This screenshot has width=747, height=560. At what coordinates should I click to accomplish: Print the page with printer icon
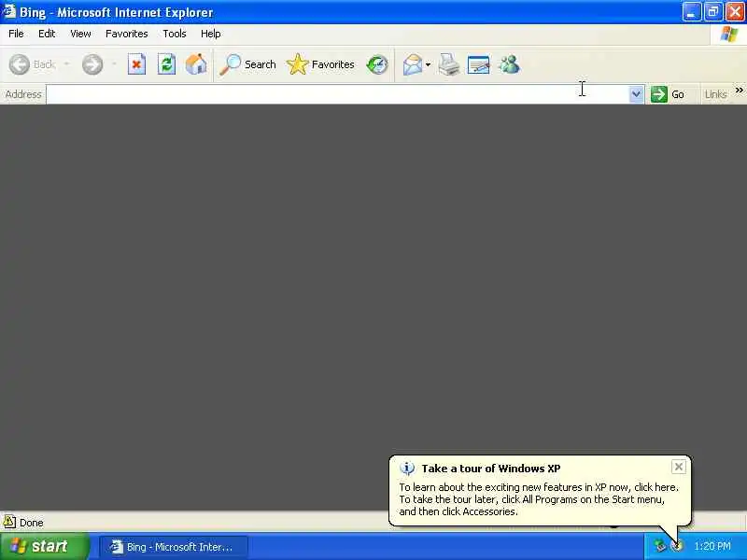[x=449, y=64]
